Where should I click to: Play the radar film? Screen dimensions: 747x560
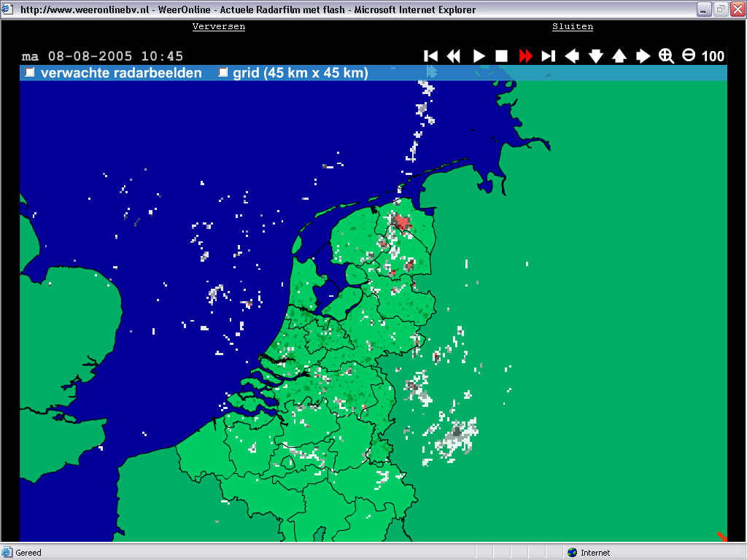(x=479, y=56)
